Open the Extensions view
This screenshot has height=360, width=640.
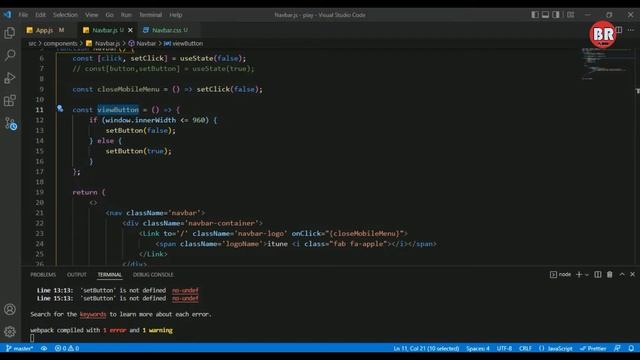(x=10, y=100)
